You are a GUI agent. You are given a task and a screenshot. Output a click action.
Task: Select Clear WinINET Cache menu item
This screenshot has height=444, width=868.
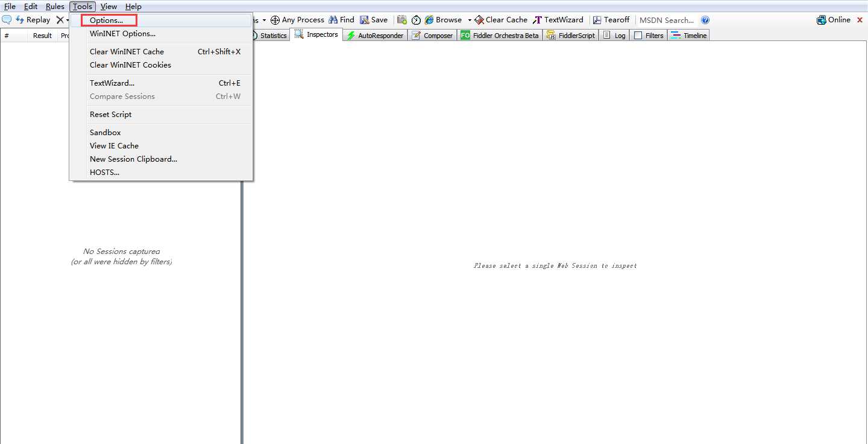pyautogui.click(x=161, y=52)
